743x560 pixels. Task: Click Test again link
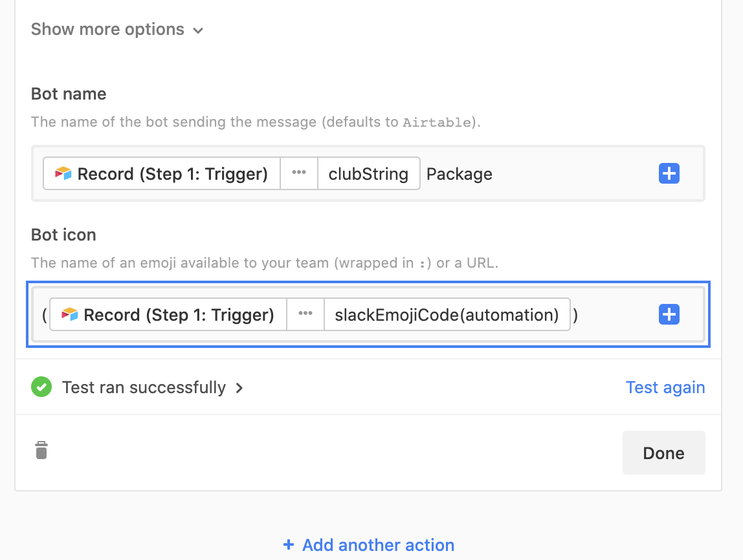[665, 387]
